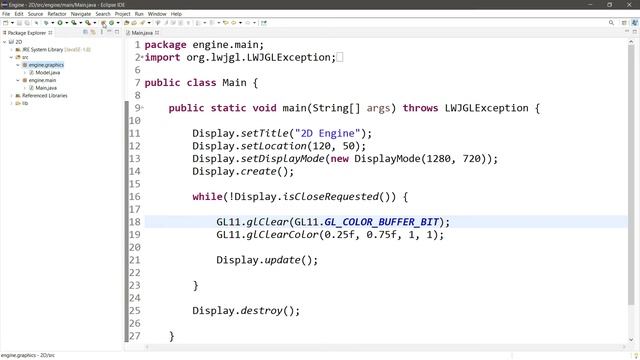Open the Help menu
This screenshot has width=640, height=360.
click(176, 14)
